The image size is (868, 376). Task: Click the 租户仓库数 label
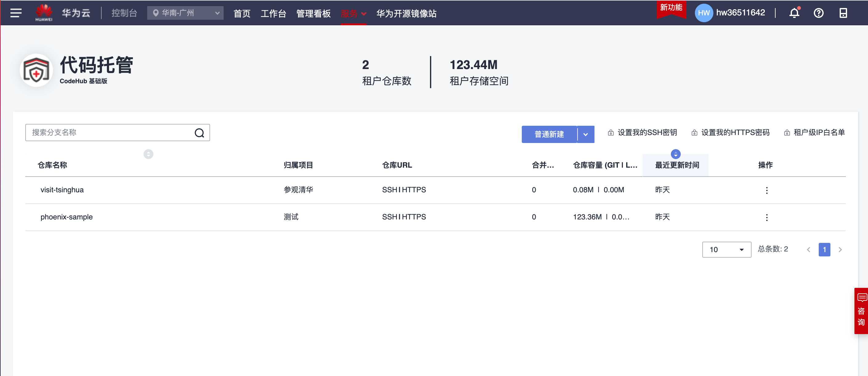pos(387,81)
